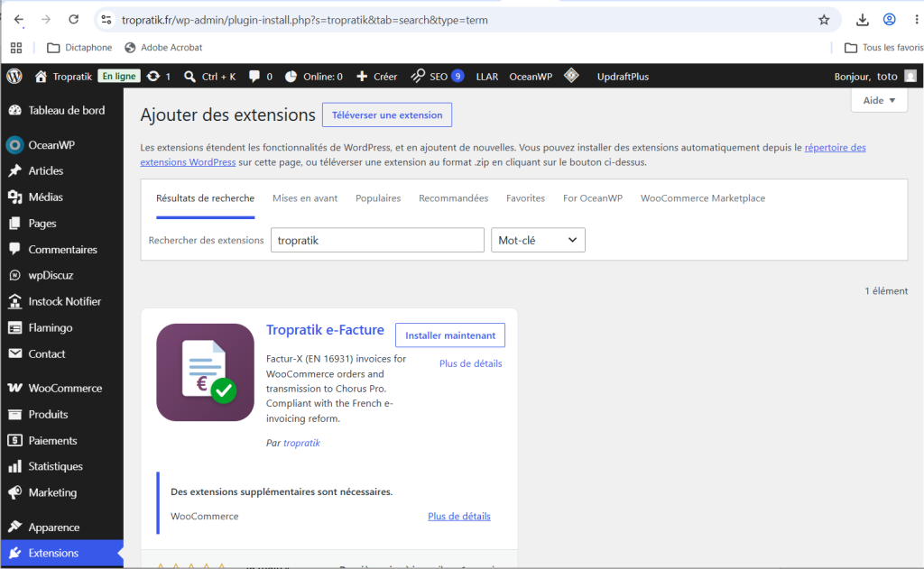This screenshot has height=569, width=924.
Task: Open répertoire des extensions WordPress link
Action: point(835,148)
